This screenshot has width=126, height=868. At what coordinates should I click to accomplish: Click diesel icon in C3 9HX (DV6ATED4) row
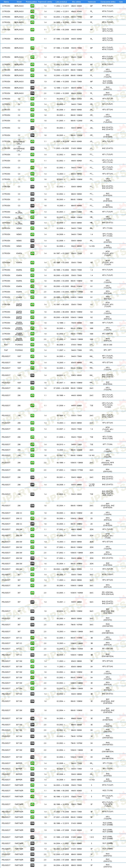[x=32, y=206]
